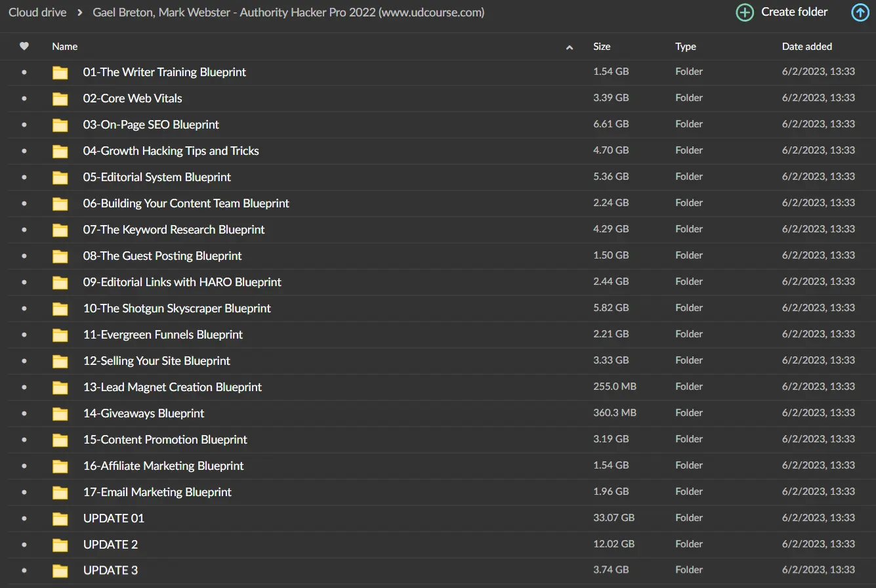The image size is (876, 588).
Task: Click the Name column header label
Action: click(x=65, y=47)
